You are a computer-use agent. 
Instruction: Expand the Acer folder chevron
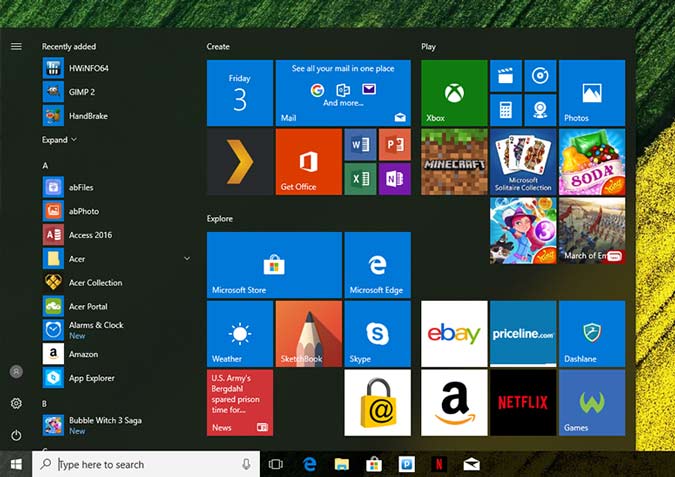point(187,259)
